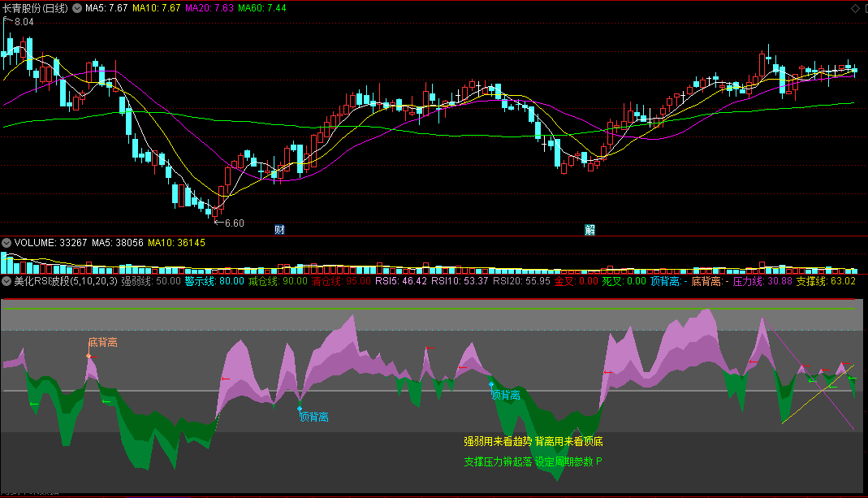Open the 美化RSI波段 indicator dropdown arrow
868x498 pixels.
coord(6,281)
